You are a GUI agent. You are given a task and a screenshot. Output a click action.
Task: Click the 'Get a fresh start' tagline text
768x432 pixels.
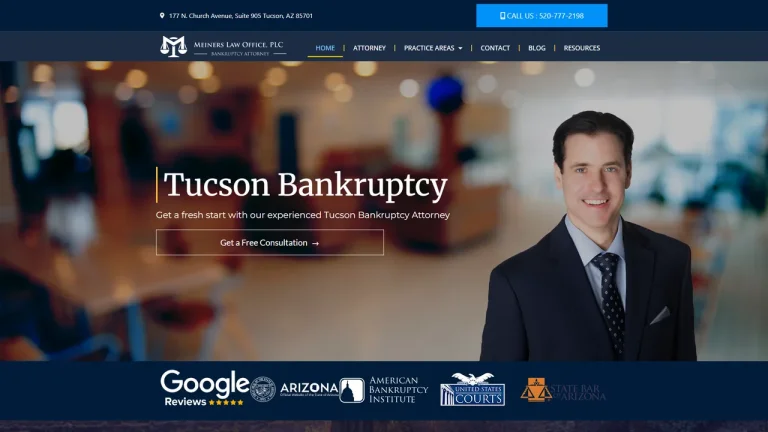pyautogui.click(x=303, y=215)
